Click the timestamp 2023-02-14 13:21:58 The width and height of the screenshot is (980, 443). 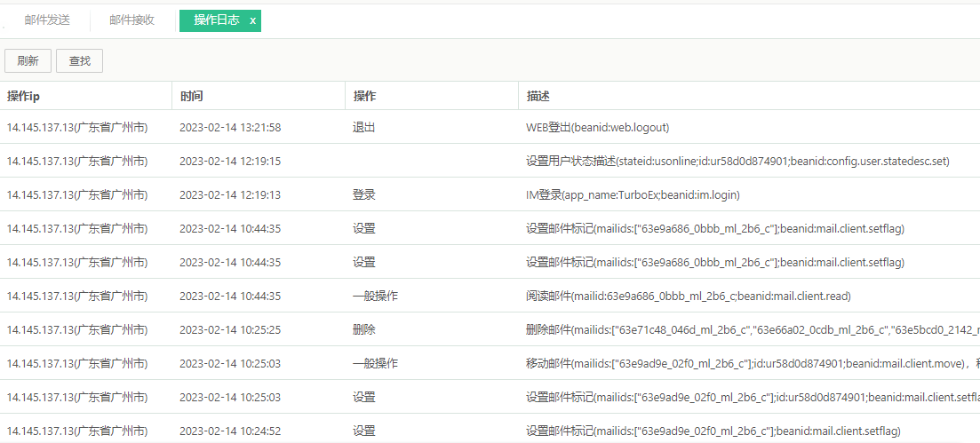point(230,128)
